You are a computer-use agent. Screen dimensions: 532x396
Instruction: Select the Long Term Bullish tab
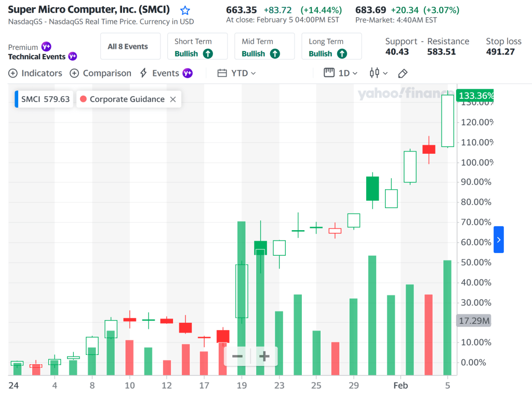coord(331,47)
